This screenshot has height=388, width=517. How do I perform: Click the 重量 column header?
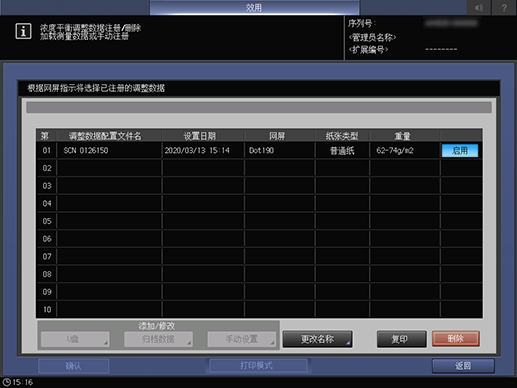coord(402,136)
